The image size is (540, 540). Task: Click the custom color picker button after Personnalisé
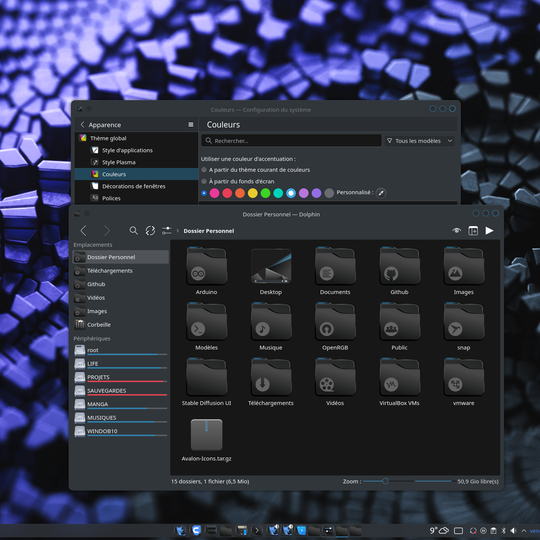coord(381,193)
